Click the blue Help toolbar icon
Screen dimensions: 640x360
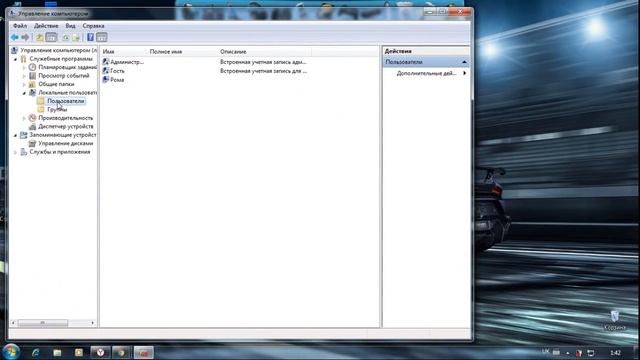point(90,38)
